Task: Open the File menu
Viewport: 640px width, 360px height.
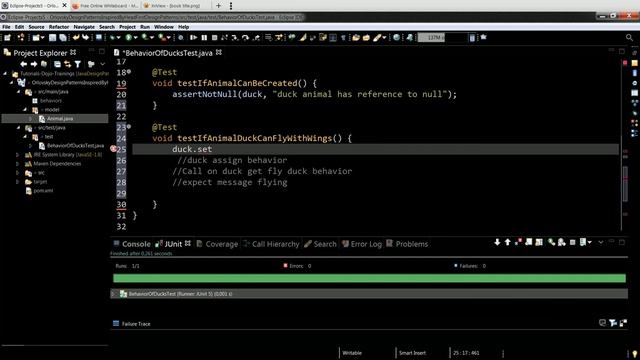Action: pyautogui.click(x=6, y=27)
